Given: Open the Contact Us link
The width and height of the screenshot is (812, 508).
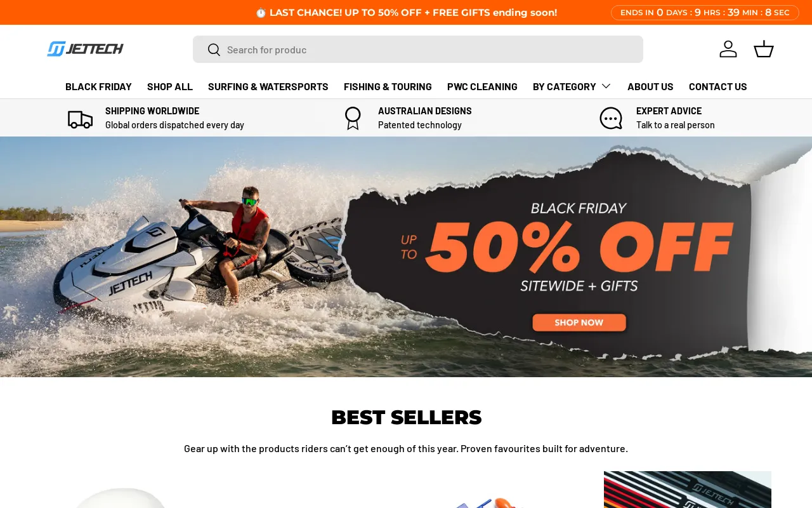Looking at the screenshot, I should click(718, 86).
